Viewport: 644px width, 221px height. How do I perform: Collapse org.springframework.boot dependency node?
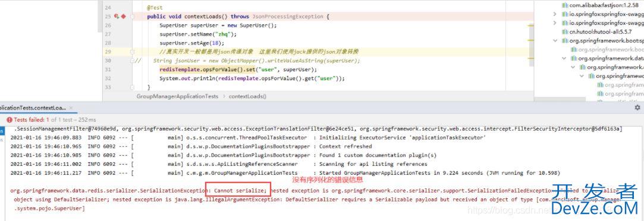tap(555, 40)
